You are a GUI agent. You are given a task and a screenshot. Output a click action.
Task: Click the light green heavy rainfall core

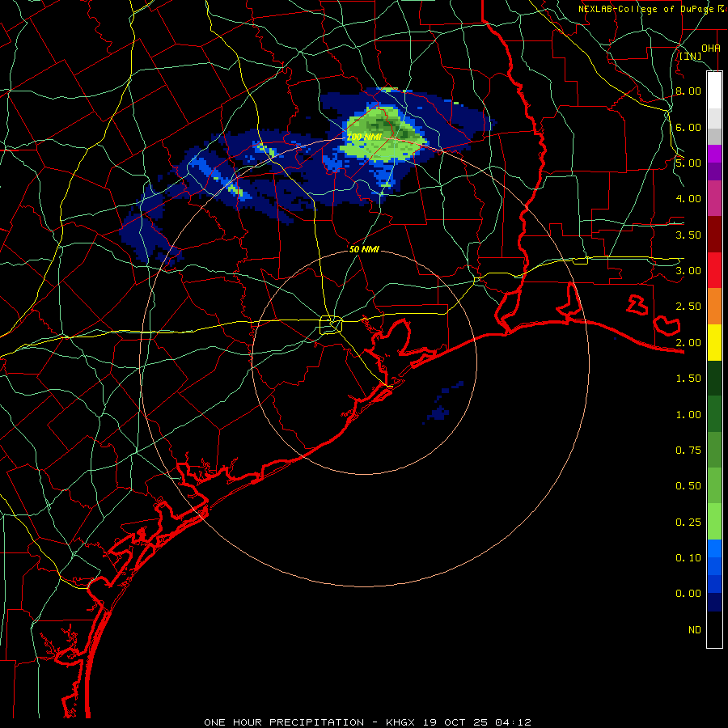383,134
